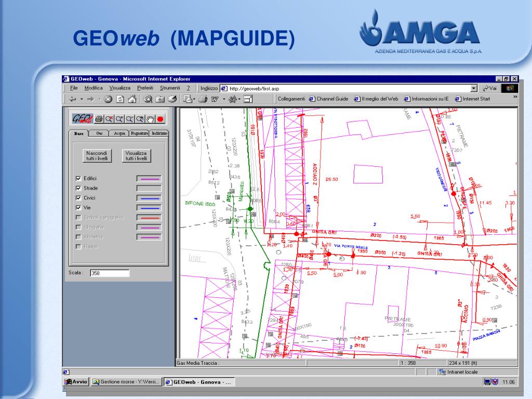Viewport: 532px width, 399px height.
Task: Expand the links bar overflow chevron
Action: click(x=515, y=97)
